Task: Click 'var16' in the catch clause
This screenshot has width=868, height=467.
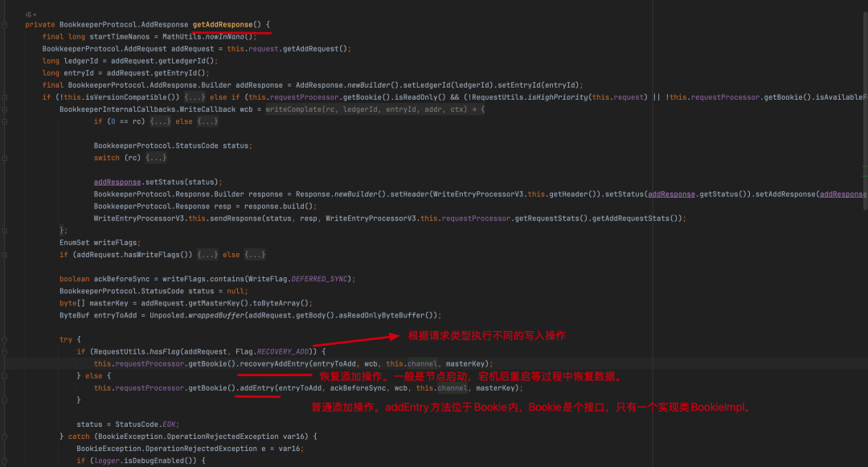Action: click(293, 436)
